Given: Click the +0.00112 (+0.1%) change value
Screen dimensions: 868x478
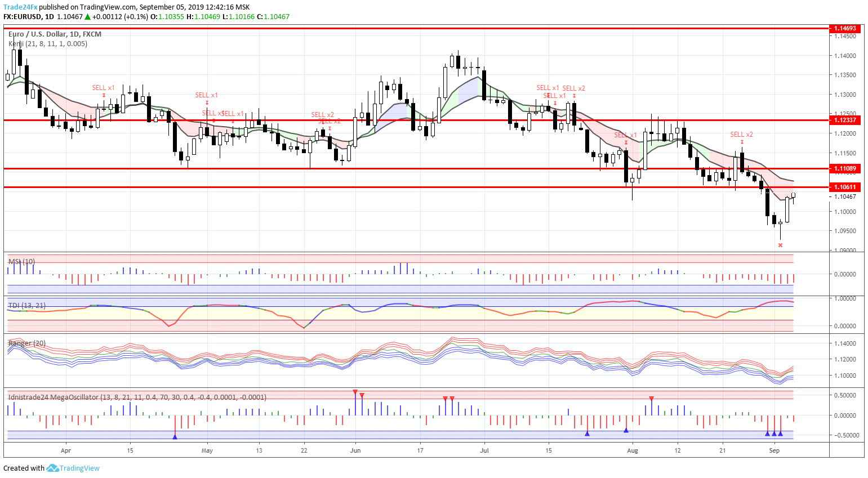Looking at the screenshot, I should [x=120, y=17].
